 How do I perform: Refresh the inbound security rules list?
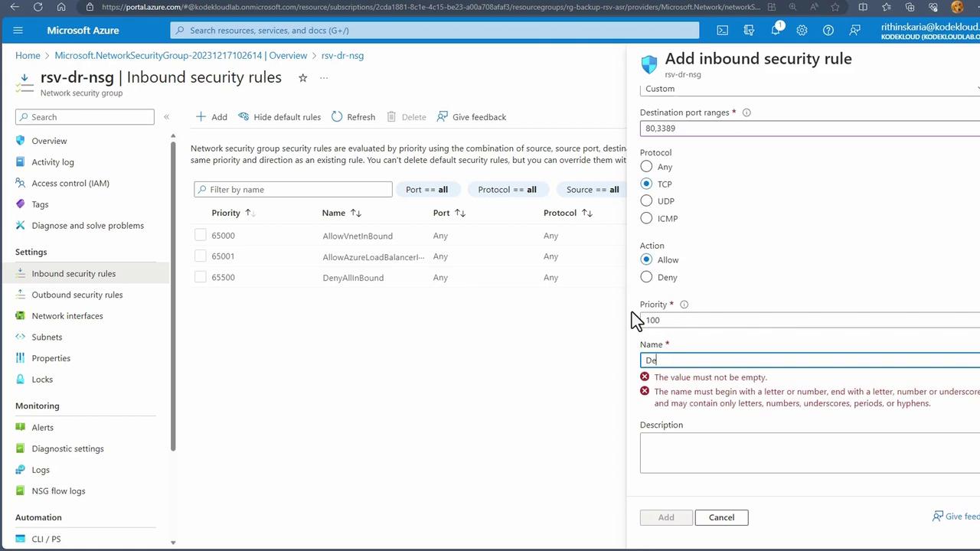click(353, 117)
